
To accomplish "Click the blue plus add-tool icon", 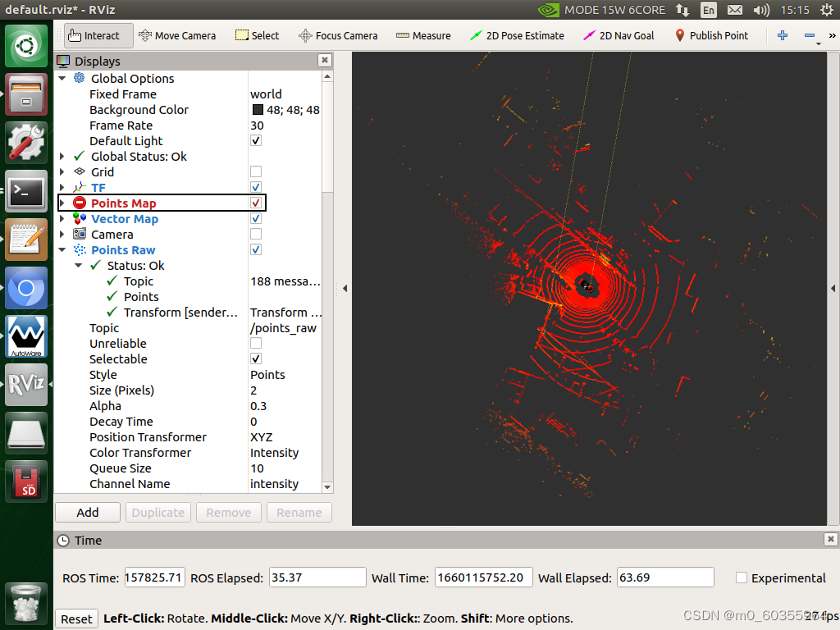I will [782, 36].
